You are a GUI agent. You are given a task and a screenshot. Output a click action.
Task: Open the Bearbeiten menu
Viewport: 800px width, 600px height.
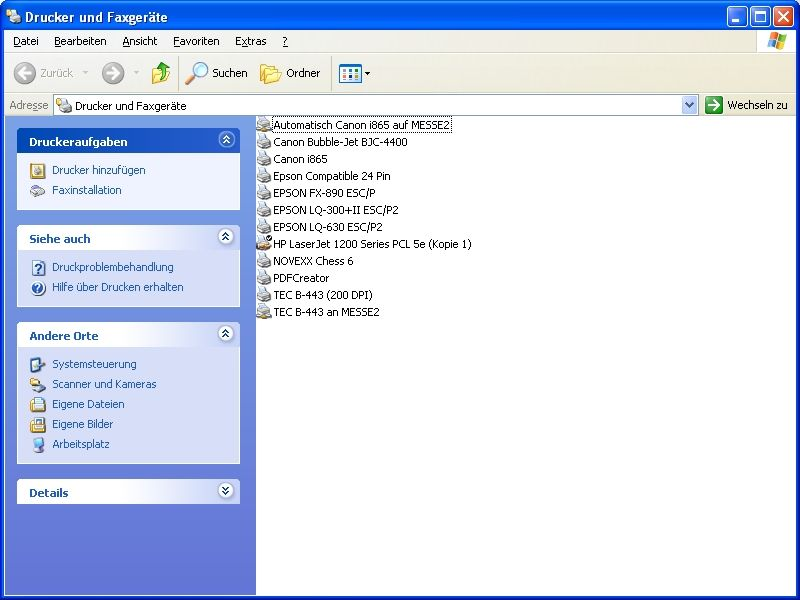click(80, 41)
